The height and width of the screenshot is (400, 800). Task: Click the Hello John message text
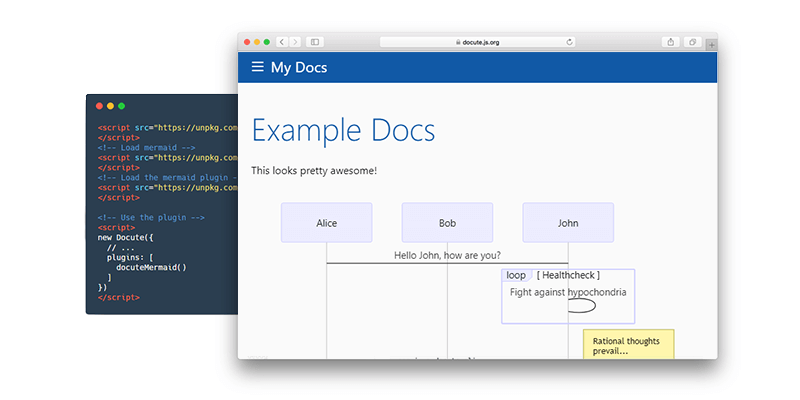pos(447,255)
